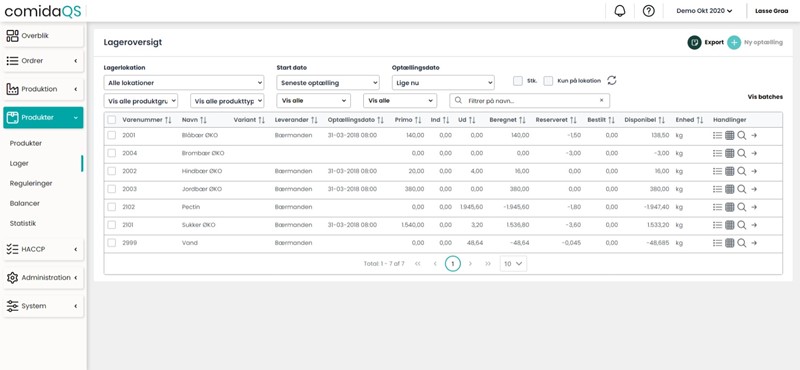Open the Vis alle produkttyper dropdown
This screenshot has width=800, height=370.
pyautogui.click(x=227, y=101)
